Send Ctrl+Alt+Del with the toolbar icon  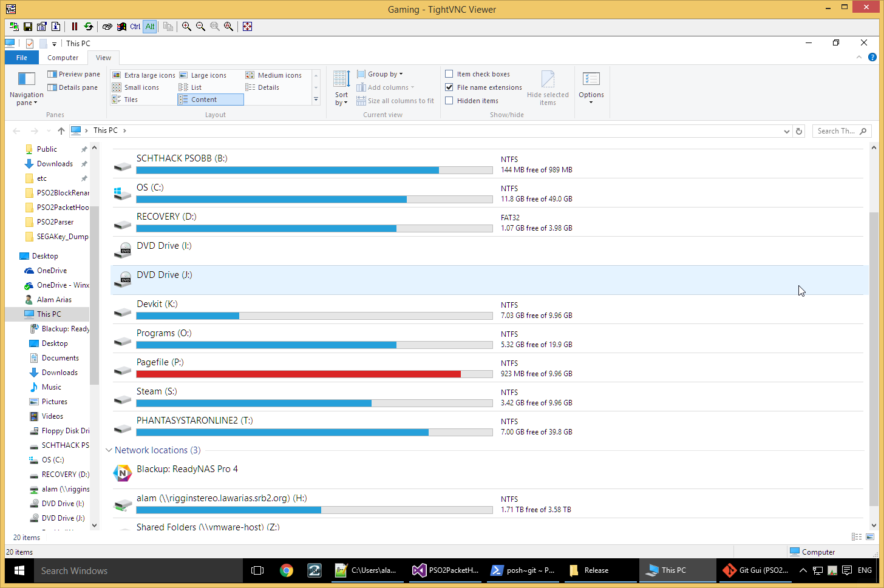pyautogui.click(x=107, y=26)
